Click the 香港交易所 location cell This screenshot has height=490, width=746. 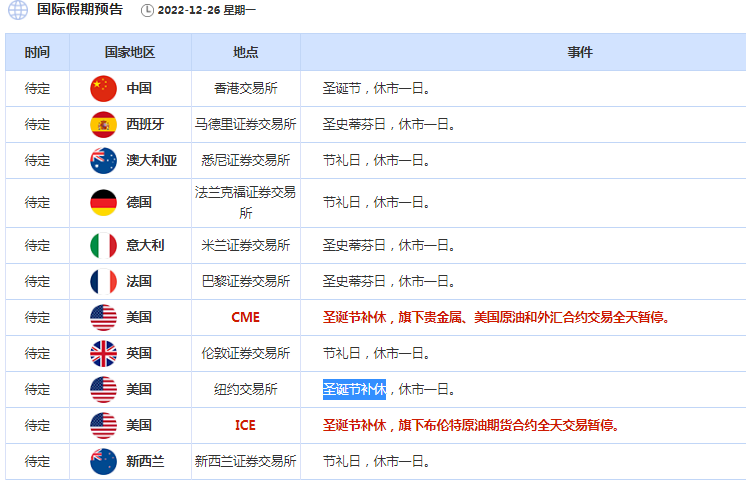(245, 88)
